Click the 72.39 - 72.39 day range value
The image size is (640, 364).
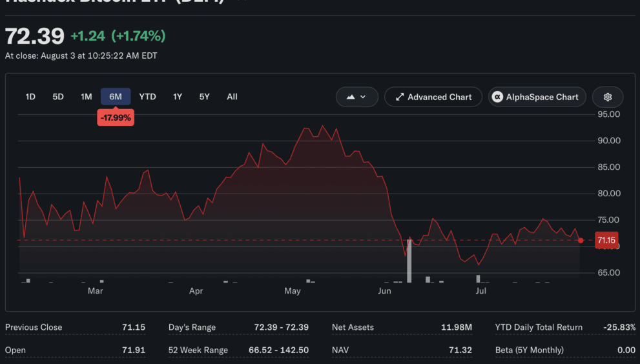click(x=281, y=327)
